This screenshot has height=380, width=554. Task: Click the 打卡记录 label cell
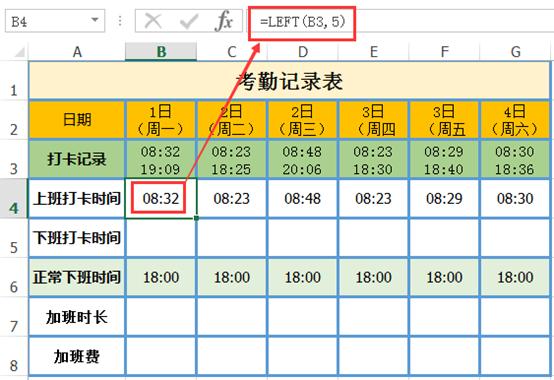pyautogui.click(x=77, y=159)
